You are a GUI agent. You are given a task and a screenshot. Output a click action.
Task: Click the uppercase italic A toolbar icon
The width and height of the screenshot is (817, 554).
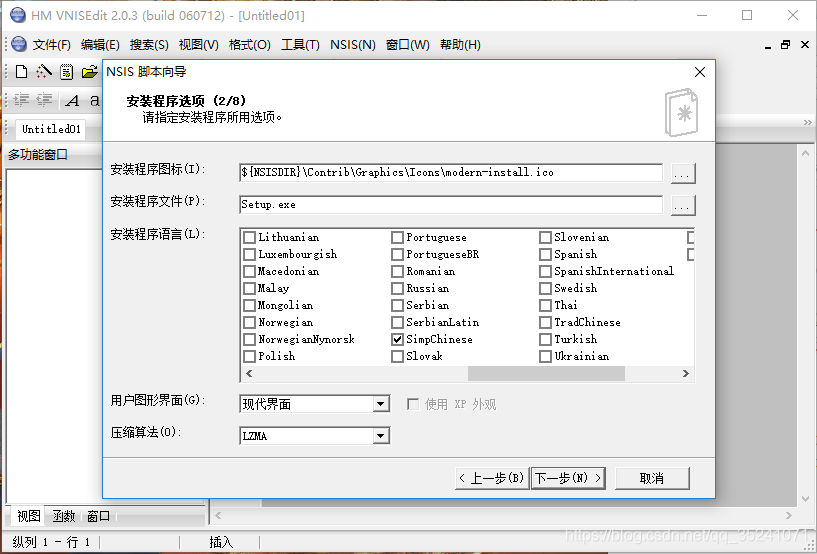point(72,100)
